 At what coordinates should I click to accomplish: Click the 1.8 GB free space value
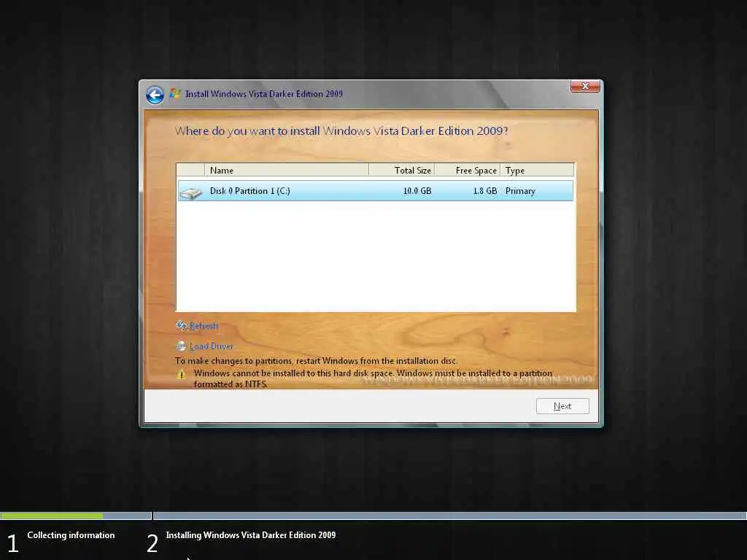(485, 191)
